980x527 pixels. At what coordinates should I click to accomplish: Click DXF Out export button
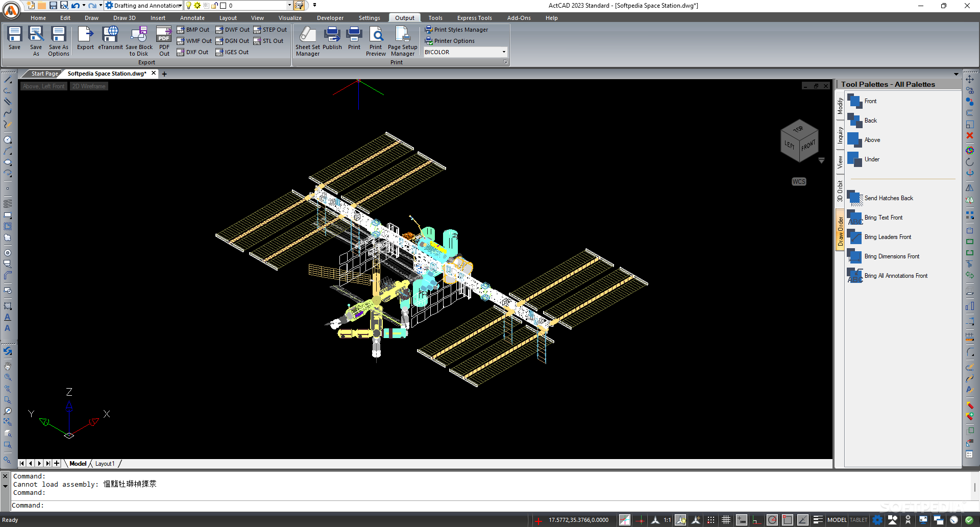[x=192, y=52]
